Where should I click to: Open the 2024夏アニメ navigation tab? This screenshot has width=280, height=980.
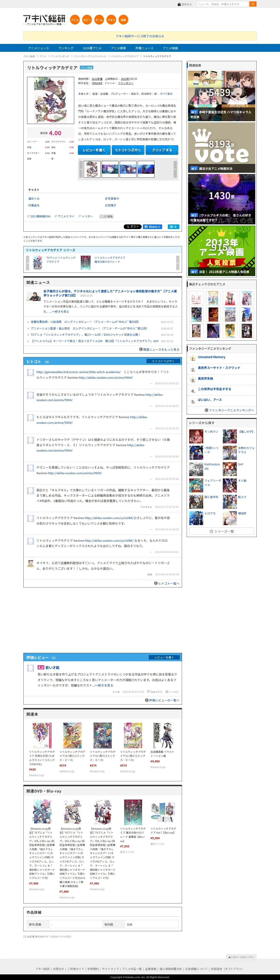point(92,48)
